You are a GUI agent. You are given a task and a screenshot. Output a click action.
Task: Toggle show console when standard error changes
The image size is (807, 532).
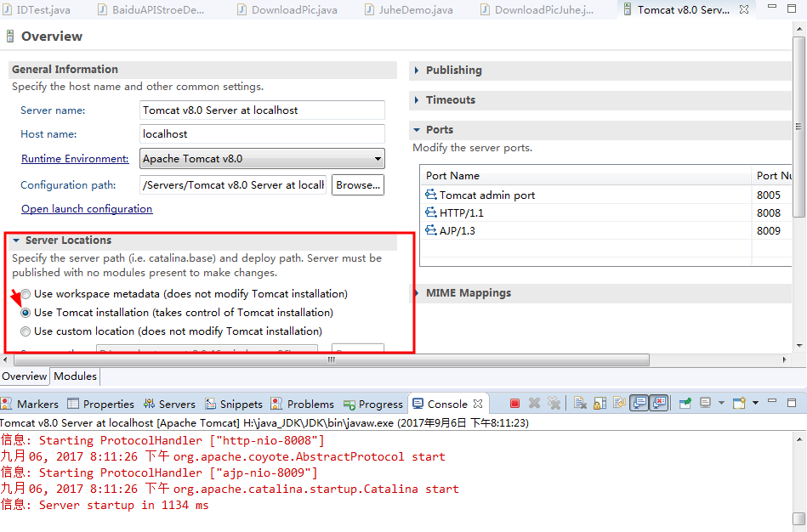(659, 404)
